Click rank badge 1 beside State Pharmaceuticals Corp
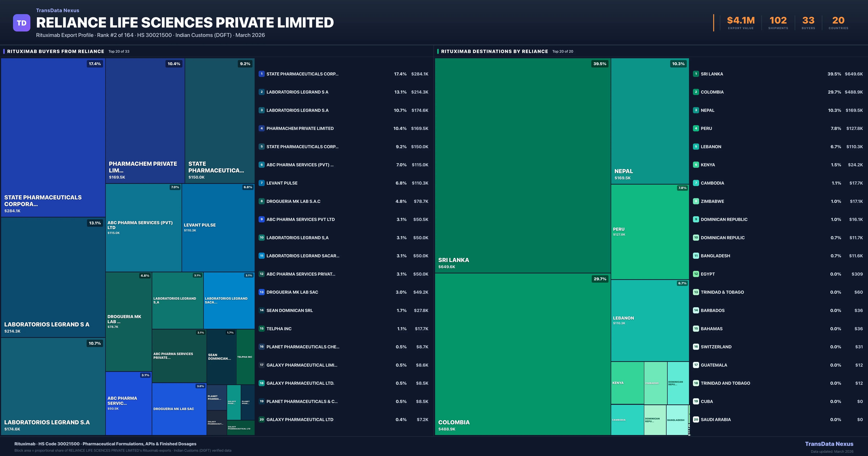This screenshot has height=456, width=868. tap(261, 74)
